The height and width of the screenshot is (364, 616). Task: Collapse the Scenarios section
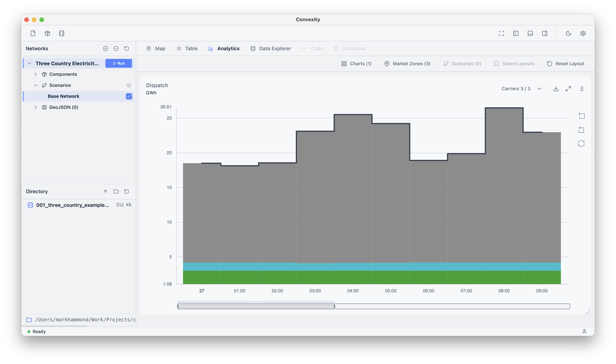pos(36,85)
